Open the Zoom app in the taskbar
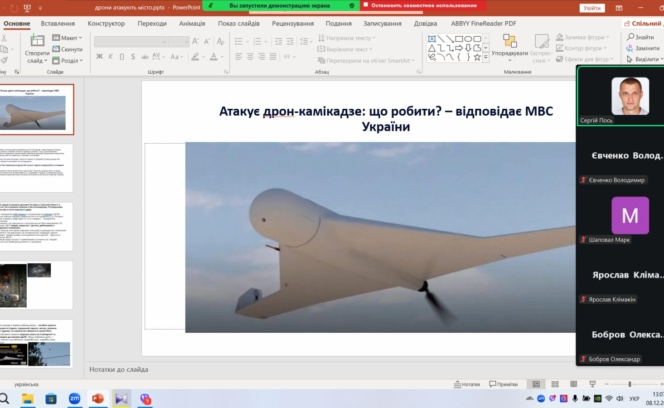This screenshot has width=664, height=408. 74,398
